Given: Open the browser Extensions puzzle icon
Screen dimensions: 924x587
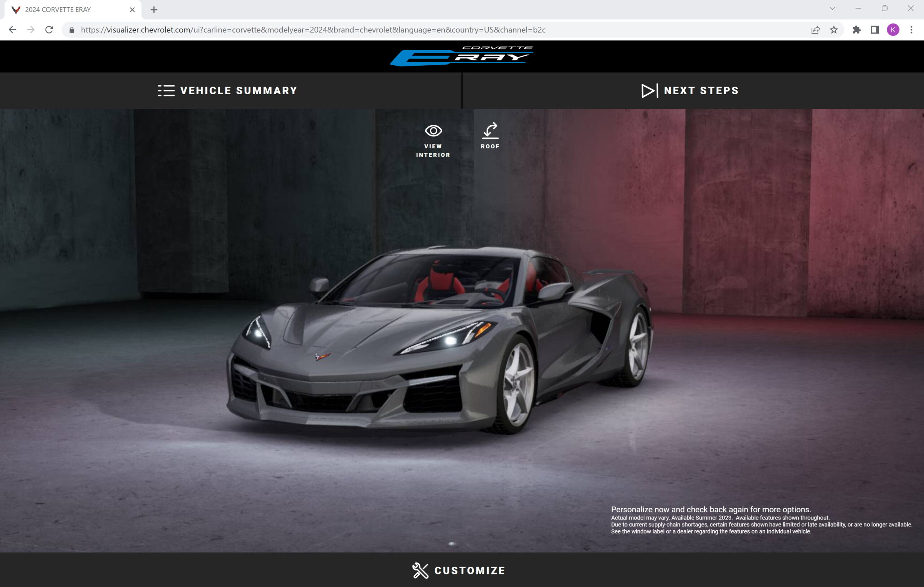Looking at the screenshot, I should tap(857, 30).
